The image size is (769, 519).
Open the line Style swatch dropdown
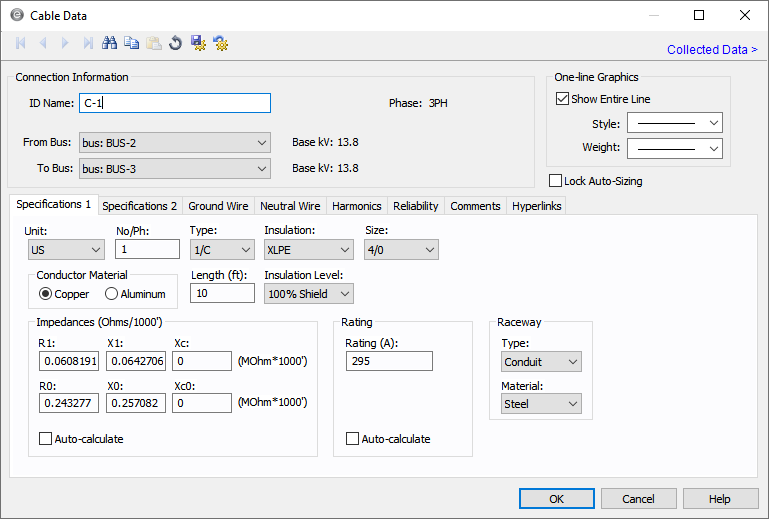[x=674, y=123]
